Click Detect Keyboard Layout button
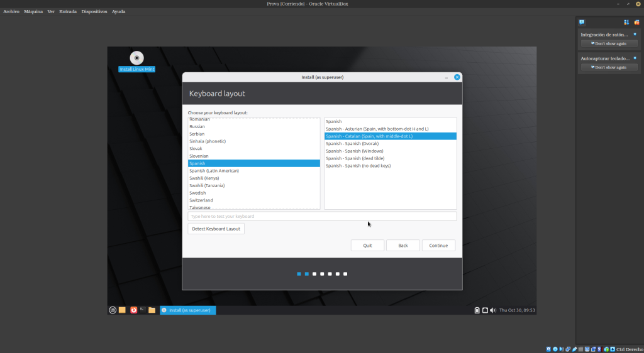The image size is (644, 353). click(216, 229)
